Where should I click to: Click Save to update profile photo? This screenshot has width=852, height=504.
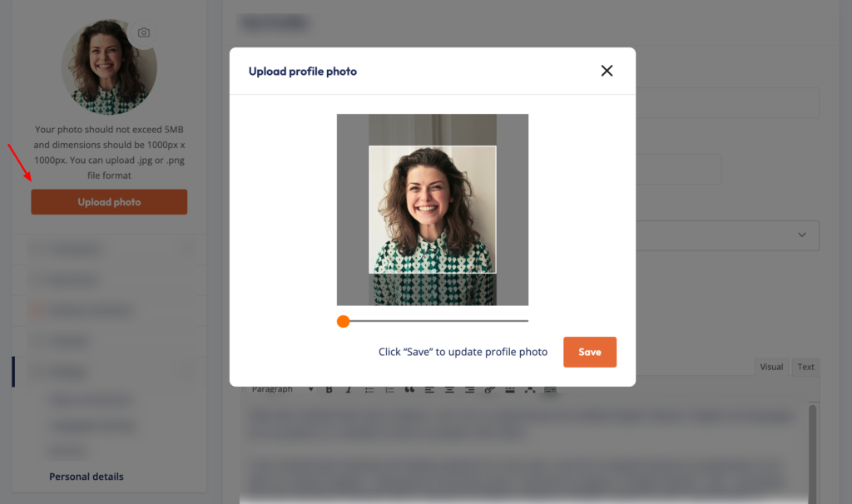[589, 352]
